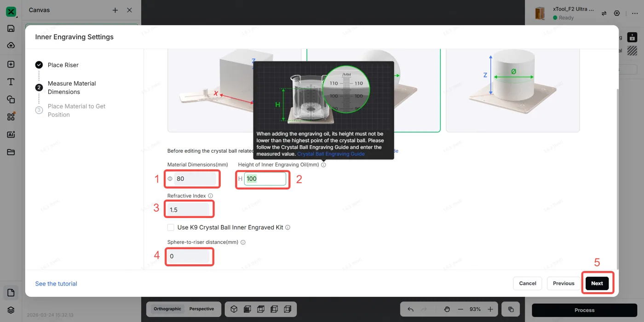644x322 pixels.
Task: Click the redo arrow
Action: coord(424,309)
